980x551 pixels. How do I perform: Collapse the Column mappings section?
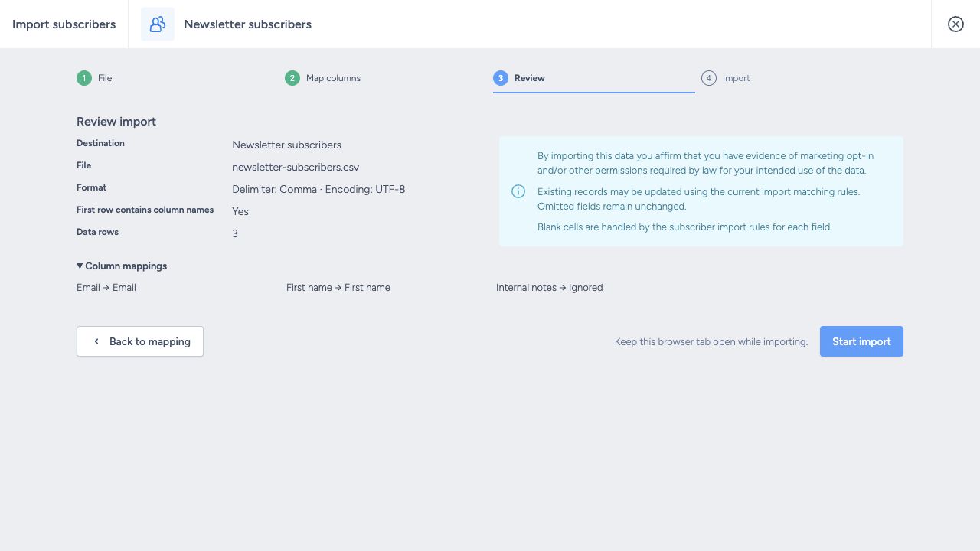(x=122, y=266)
